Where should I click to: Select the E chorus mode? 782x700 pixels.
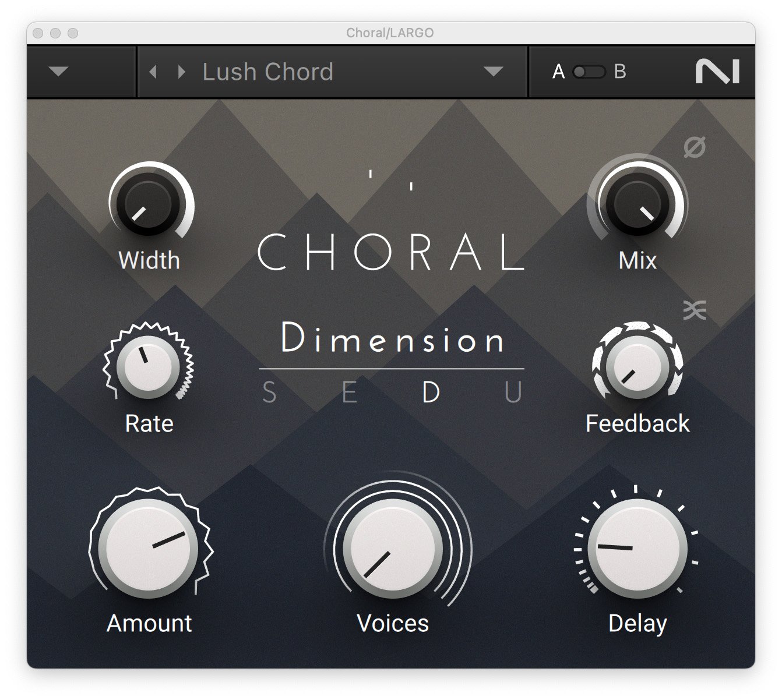pos(349,393)
